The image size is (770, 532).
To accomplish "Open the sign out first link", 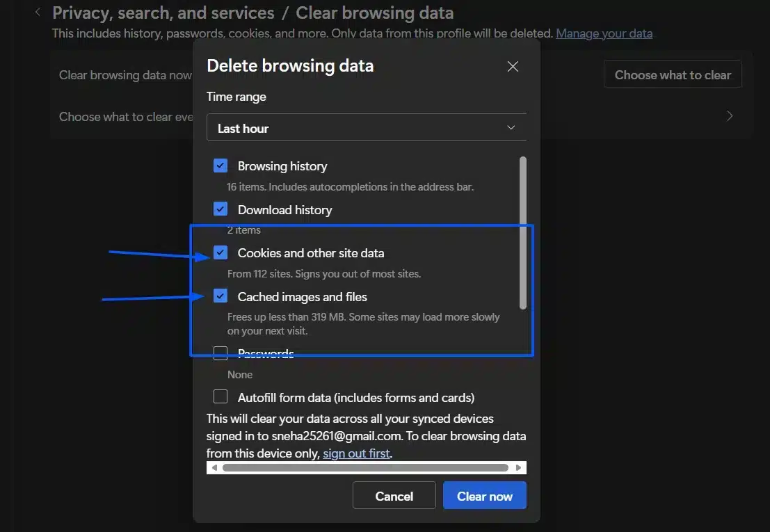I will click(x=357, y=453).
